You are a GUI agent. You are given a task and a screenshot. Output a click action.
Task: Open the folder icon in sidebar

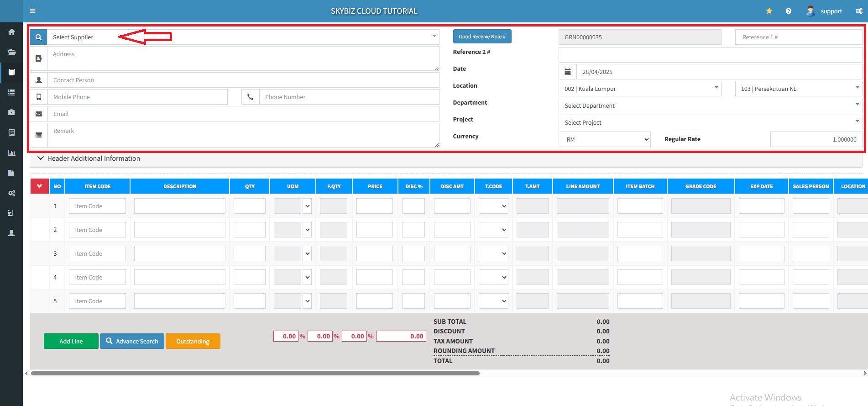11,52
